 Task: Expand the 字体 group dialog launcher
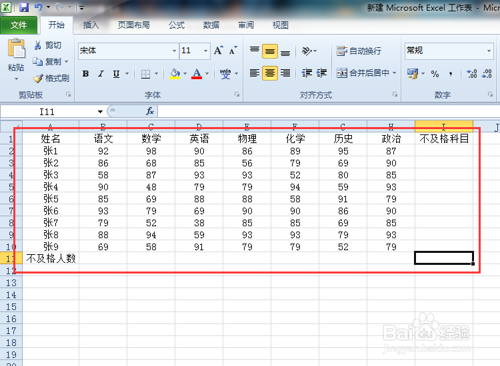point(237,95)
